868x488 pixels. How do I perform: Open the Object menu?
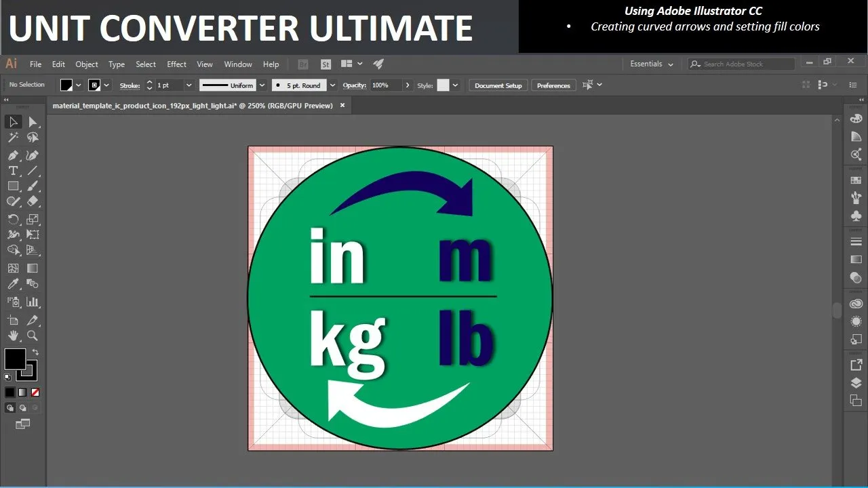87,64
